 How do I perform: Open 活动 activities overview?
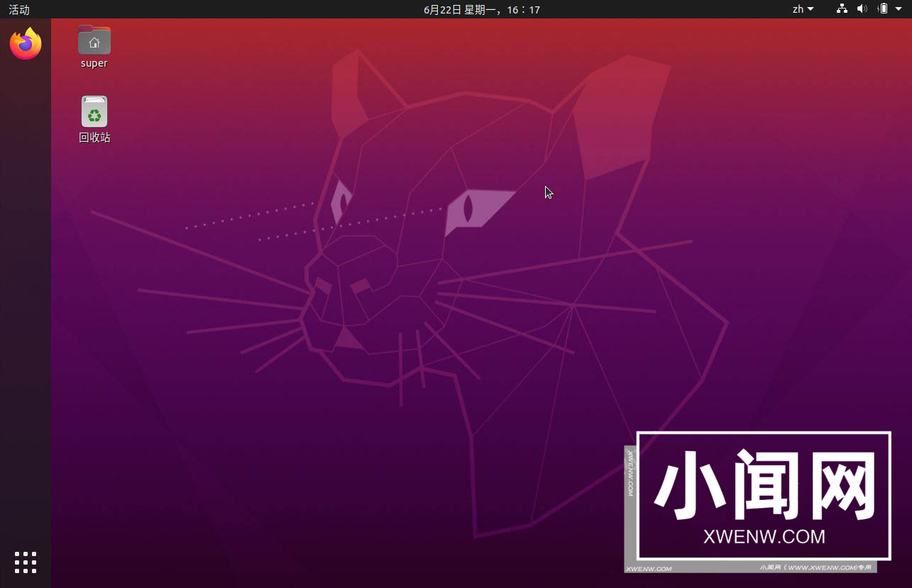19,9
